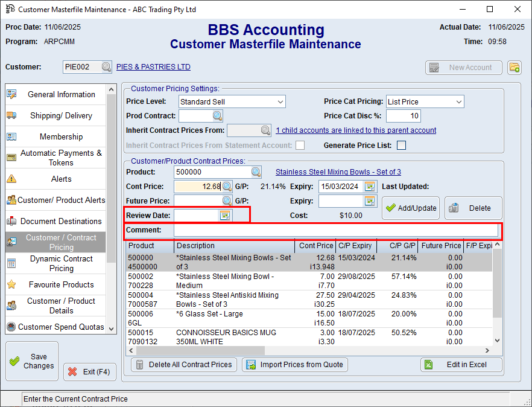Tick the Generate Price List checkbox
This screenshot has height=407, width=532.
point(401,145)
